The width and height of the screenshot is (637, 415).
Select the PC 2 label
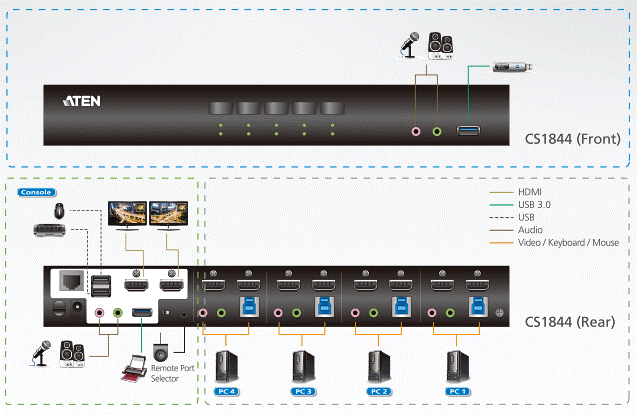point(379,390)
